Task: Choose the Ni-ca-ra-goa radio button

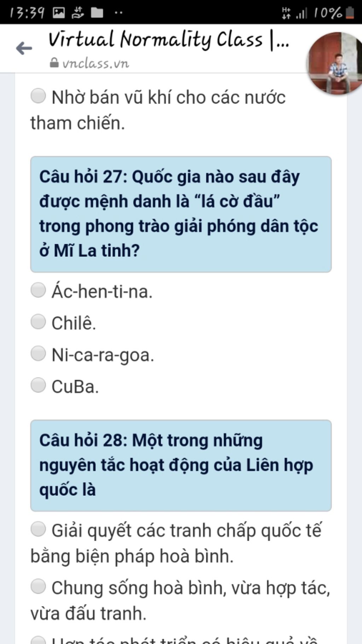Action: click(38, 353)
